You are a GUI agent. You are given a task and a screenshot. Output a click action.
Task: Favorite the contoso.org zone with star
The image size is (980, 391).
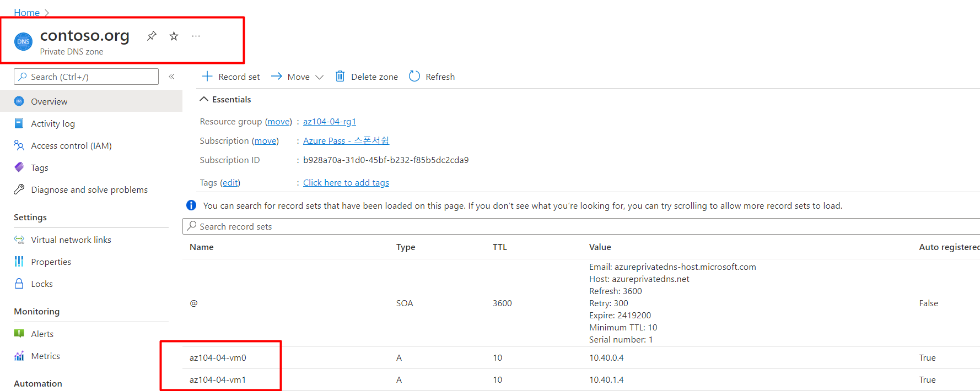coord(174,36)
